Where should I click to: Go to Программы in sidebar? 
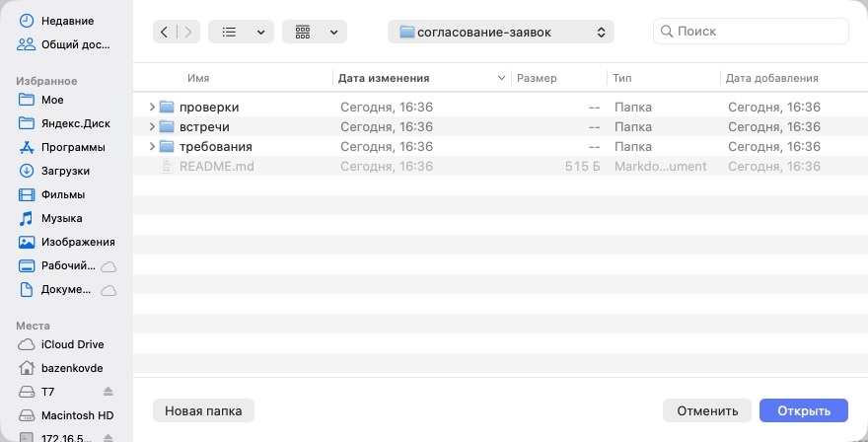point(64,147)
